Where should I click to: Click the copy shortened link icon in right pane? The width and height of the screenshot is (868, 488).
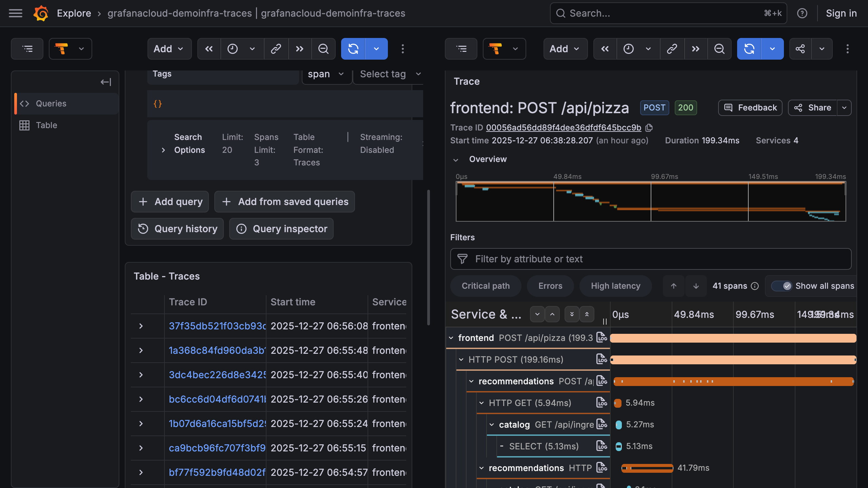click(x=672, y=49)
